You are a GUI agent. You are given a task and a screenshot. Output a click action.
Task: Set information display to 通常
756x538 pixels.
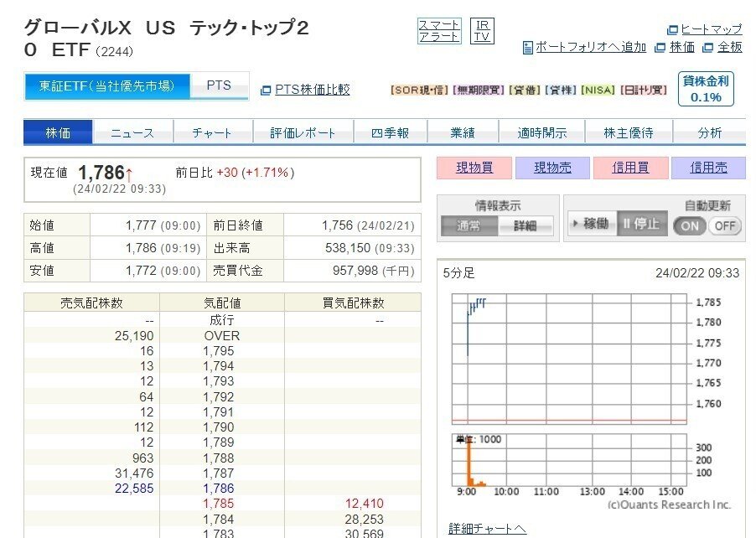point(469,225)
